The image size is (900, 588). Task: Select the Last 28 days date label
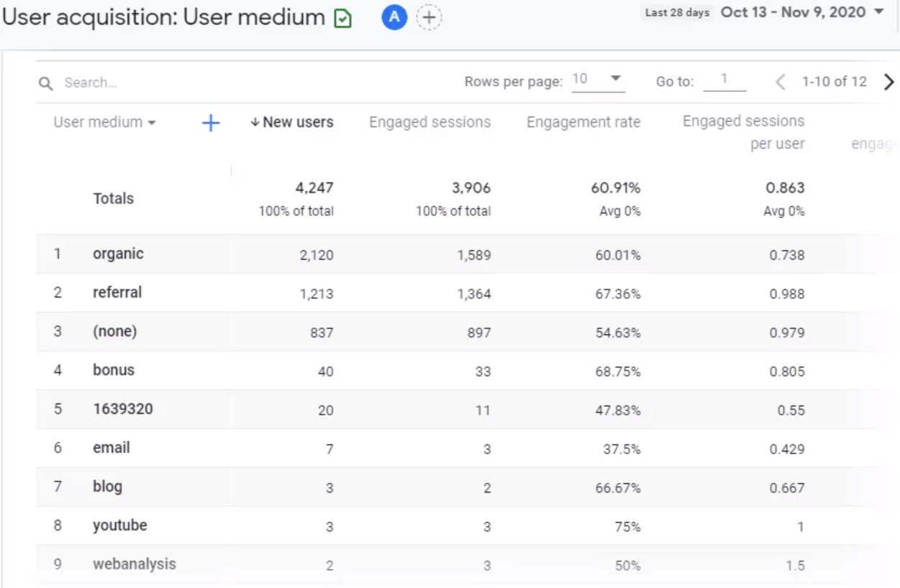point(676,12)
